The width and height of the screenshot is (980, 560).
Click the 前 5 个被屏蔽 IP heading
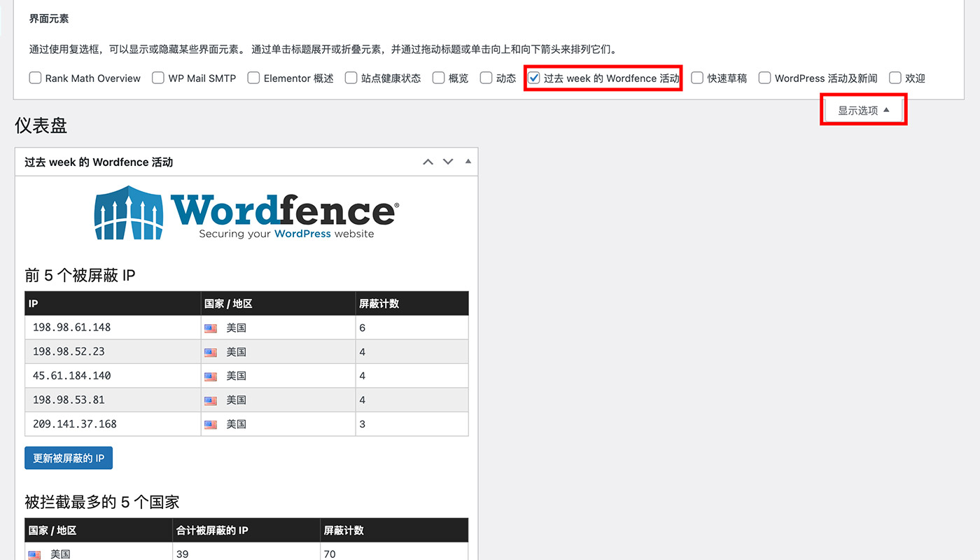click(80, 275)
